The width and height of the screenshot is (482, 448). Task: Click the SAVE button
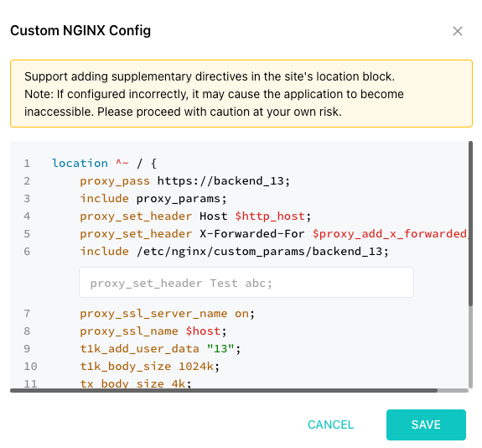point(426,425)
